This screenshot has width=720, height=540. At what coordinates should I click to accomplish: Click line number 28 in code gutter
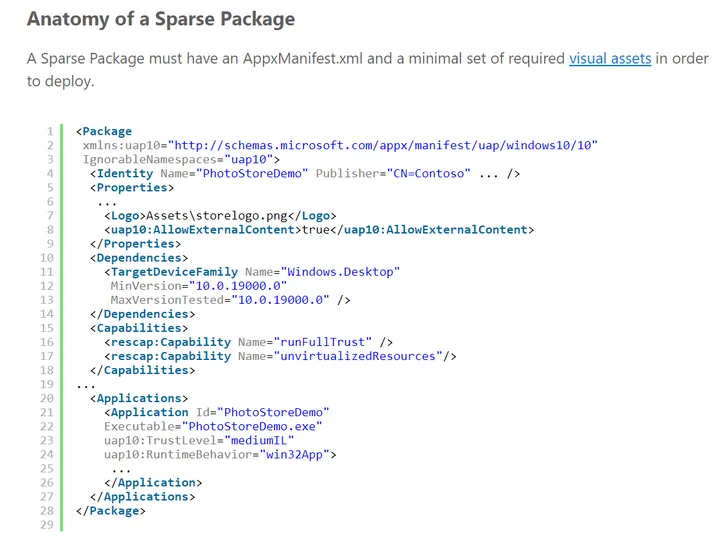pos(46,510)
